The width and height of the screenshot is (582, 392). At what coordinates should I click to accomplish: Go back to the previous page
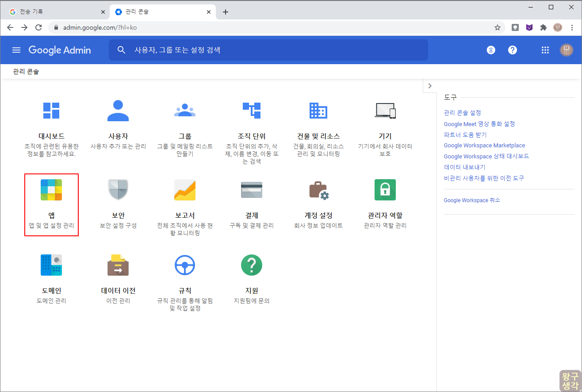10,27
